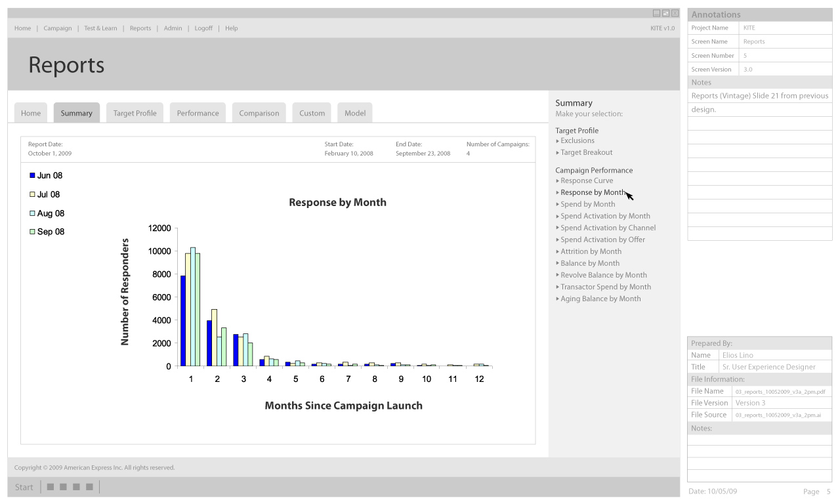Click the blue Jun 08 legend swatch

pos(32,175)
